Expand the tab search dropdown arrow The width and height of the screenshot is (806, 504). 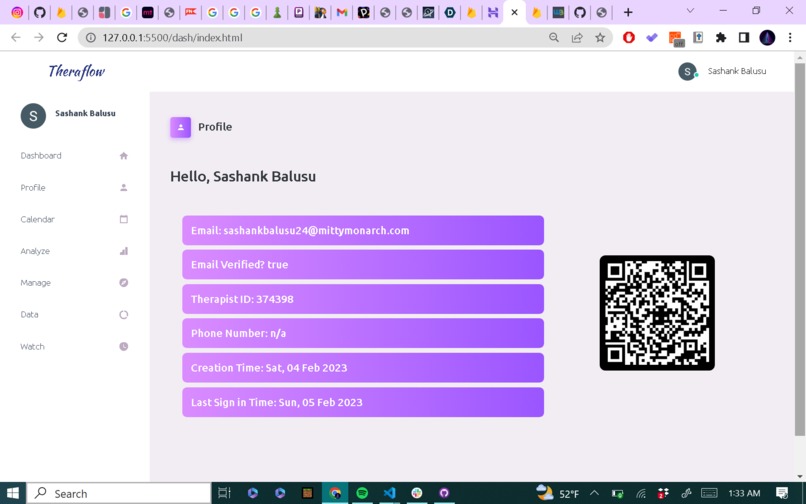(690, 11)
